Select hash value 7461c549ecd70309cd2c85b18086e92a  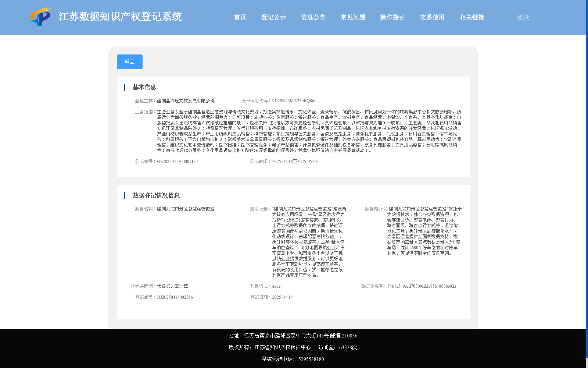(422, 286)
